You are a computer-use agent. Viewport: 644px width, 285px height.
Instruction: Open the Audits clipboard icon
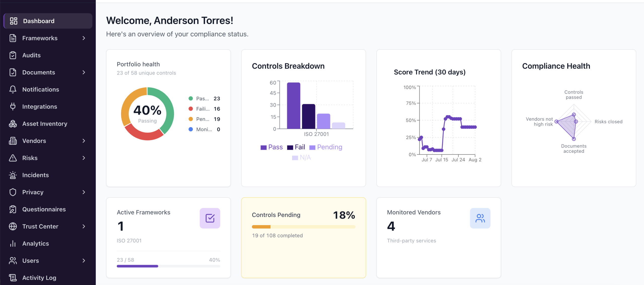click(x=13, y=55)
